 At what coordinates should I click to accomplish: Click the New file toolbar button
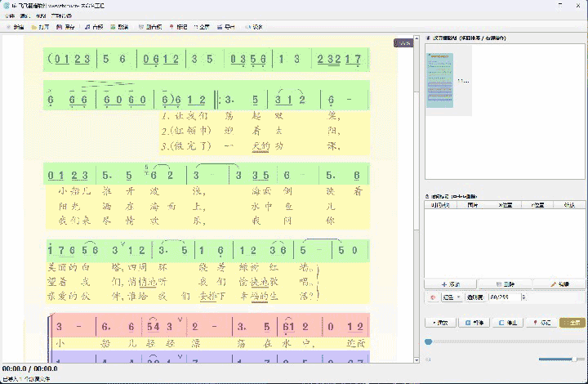click(16, 27)
